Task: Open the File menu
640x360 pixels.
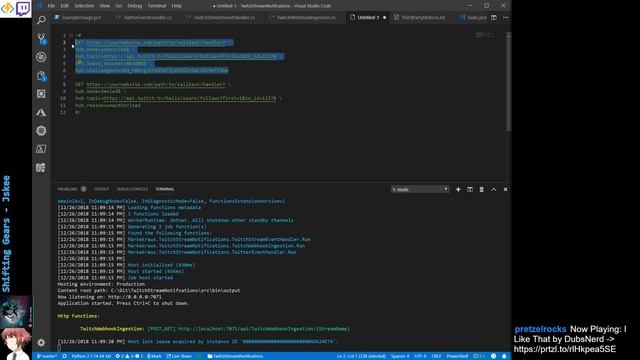Action: [x=51, y=6]
